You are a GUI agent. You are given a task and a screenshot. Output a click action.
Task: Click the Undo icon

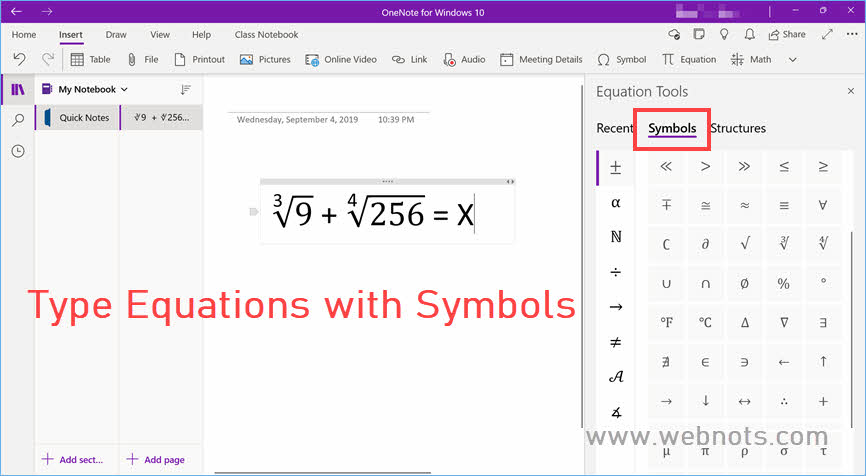(19, 59)
